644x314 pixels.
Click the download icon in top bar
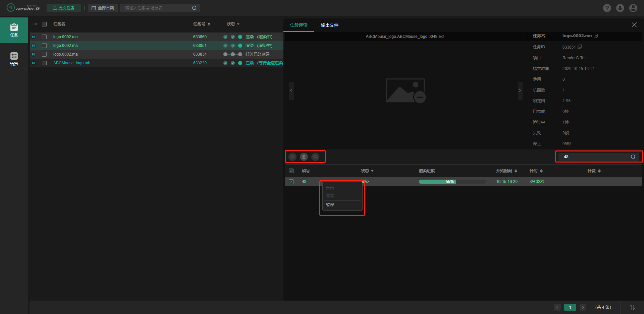click(x=620, y=8)
